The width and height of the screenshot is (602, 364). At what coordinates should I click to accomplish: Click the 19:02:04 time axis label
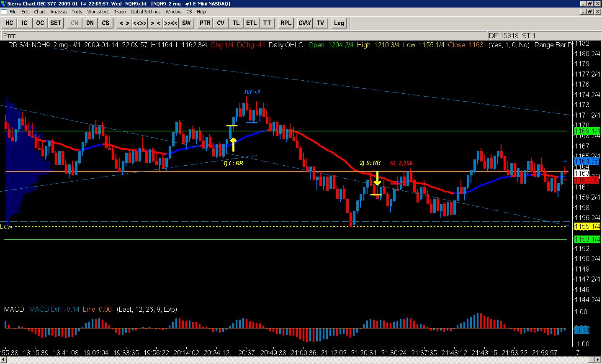96,353
